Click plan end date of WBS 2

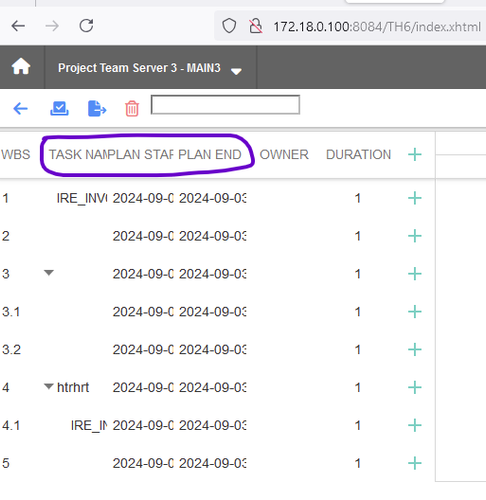(x=212, y=237)
